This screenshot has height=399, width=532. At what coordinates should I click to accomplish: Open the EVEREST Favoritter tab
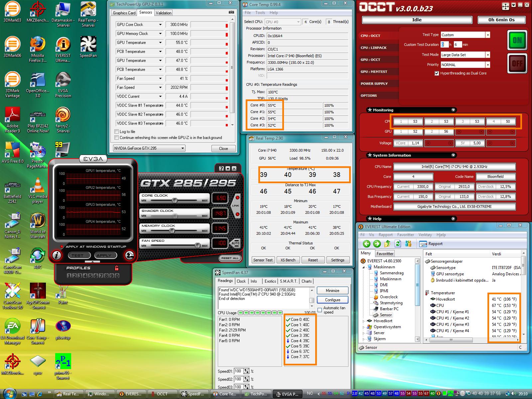385,254
